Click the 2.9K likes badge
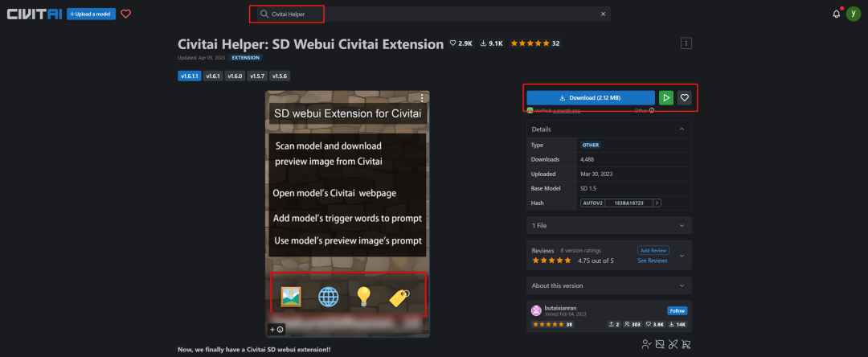Image resolution: width=868 pixels, height=357 pixels. click(461, 43)
